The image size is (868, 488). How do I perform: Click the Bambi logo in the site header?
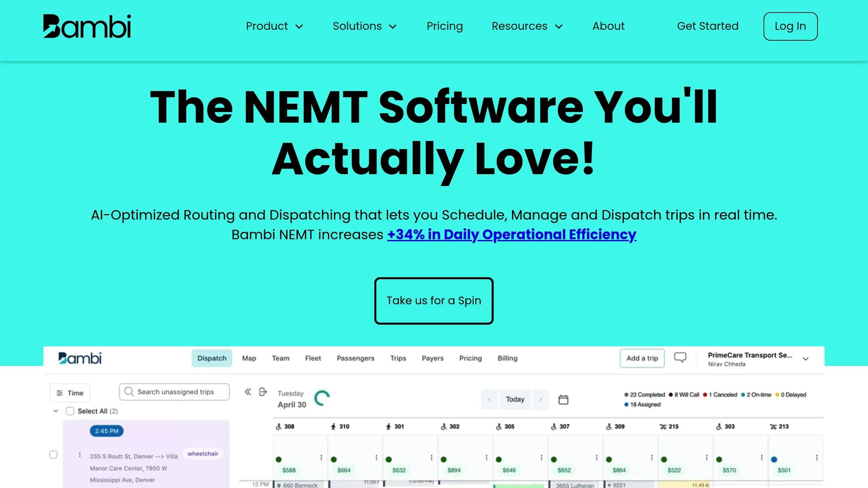point(87,26)
